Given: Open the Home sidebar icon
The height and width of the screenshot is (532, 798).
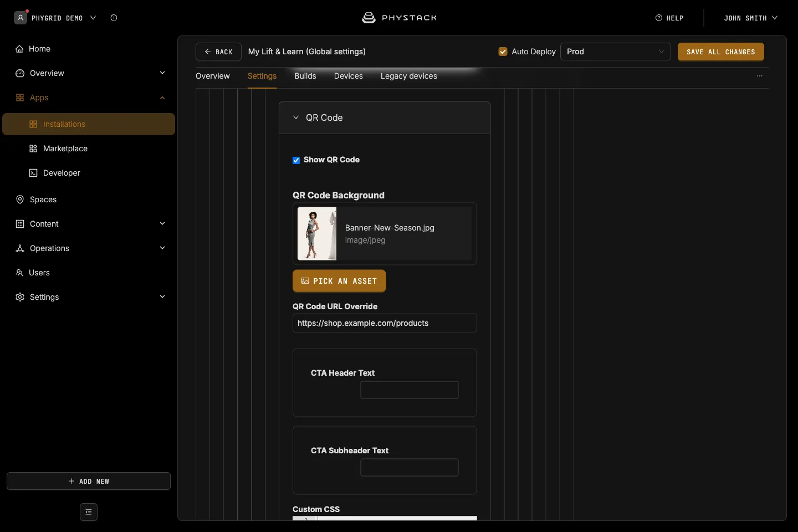Looking at the screenshot, I should pos(19,49).
